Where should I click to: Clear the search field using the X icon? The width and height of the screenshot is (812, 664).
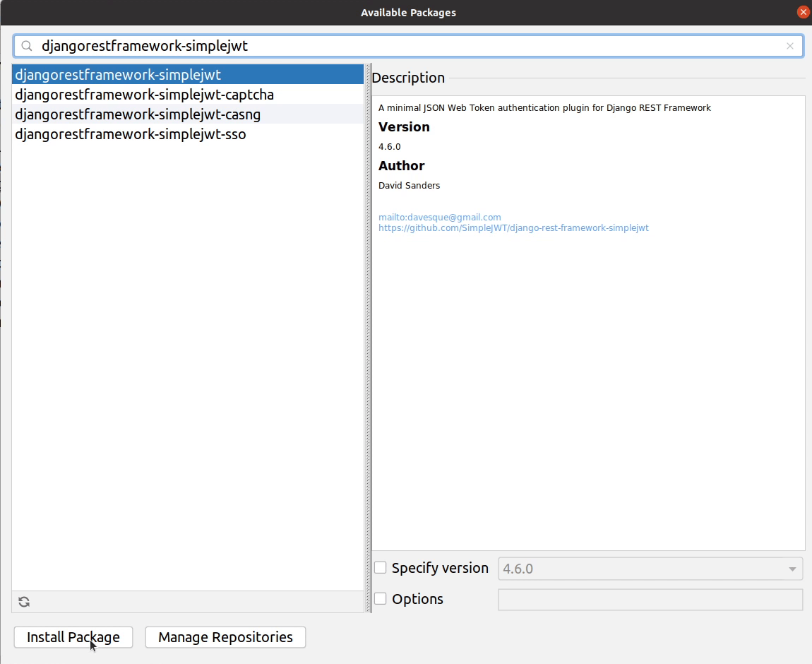[790, 45]
